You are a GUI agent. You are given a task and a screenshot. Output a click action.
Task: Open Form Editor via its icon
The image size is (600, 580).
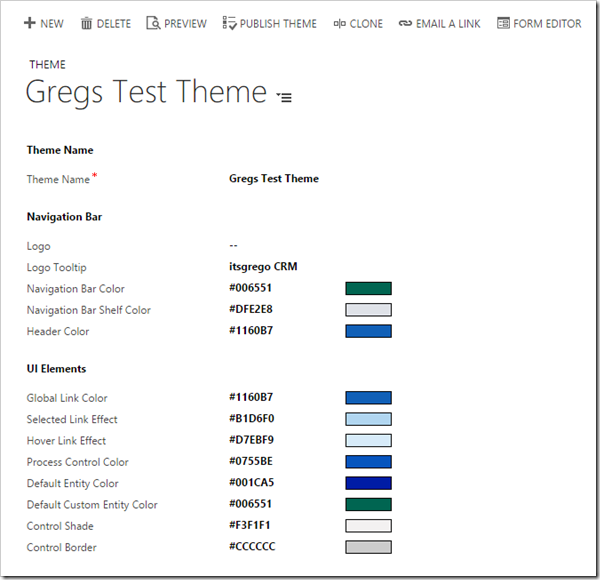(x=503, y=23)
